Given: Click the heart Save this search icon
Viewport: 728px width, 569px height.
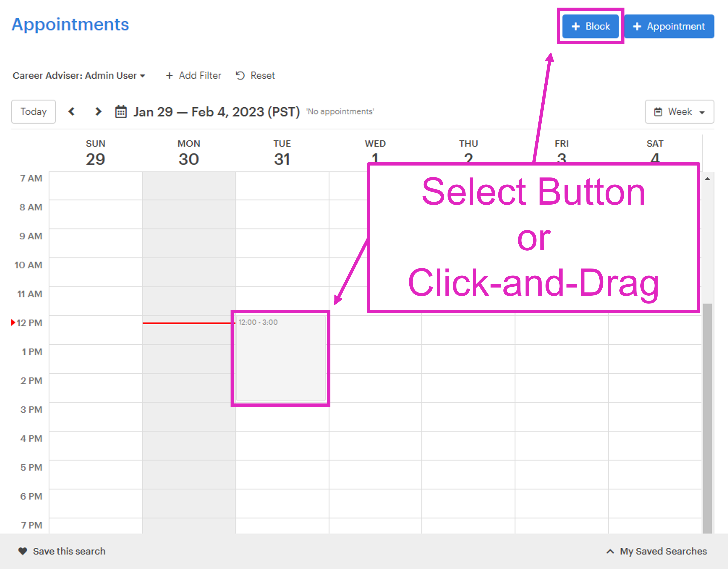Looking at the screenshot, I should click(23, 551).
